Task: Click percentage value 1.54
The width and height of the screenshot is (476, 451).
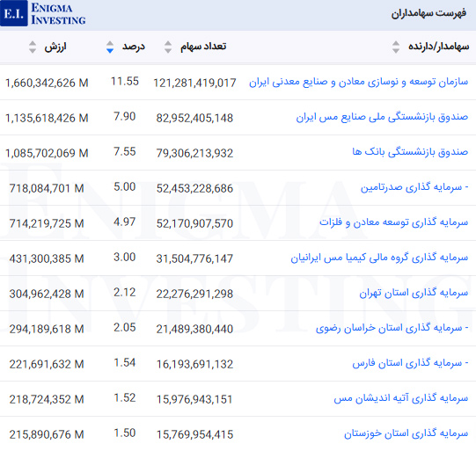Action: pos(125,363)
